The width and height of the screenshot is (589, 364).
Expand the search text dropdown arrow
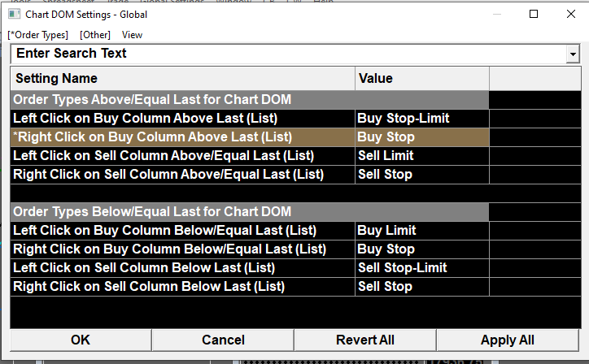click(571, 54)
